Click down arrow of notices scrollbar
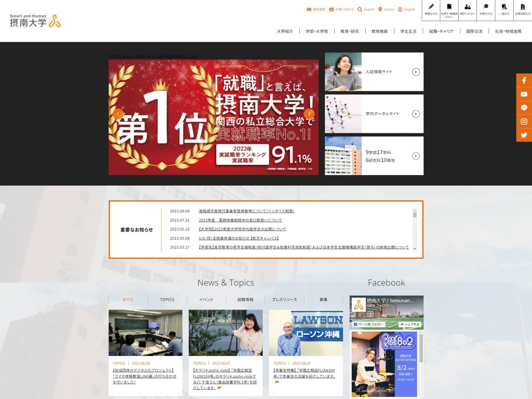532x399 pixels. pos(415,249)
